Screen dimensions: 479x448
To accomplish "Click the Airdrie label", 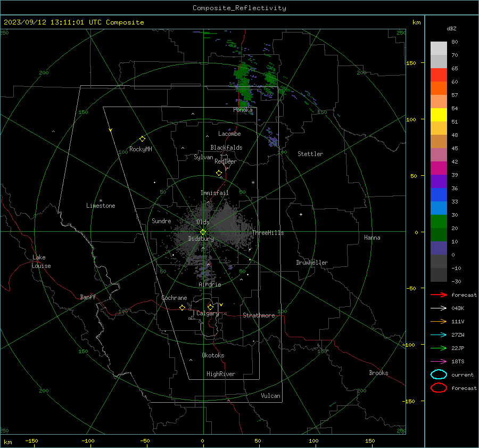I will coord(210,284).
